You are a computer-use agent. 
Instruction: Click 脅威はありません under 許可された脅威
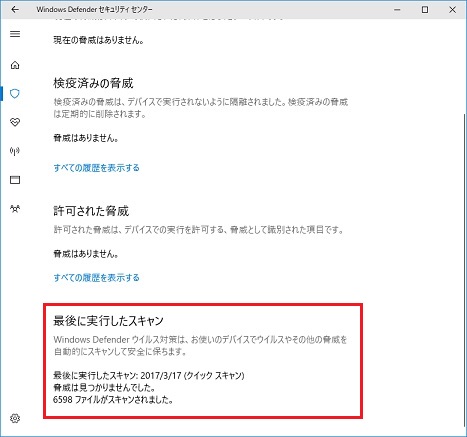click(86, 254)
